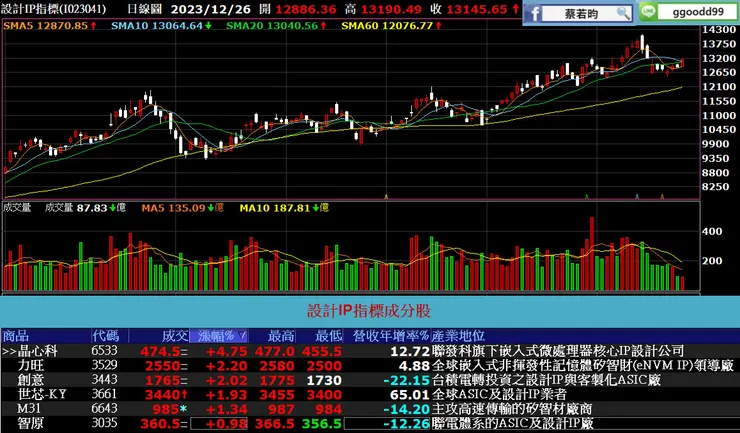The height and width of the screenshot is (433, 740).
Task: Click the 設計IP指標成分股 heading
Action: point(369,311)
